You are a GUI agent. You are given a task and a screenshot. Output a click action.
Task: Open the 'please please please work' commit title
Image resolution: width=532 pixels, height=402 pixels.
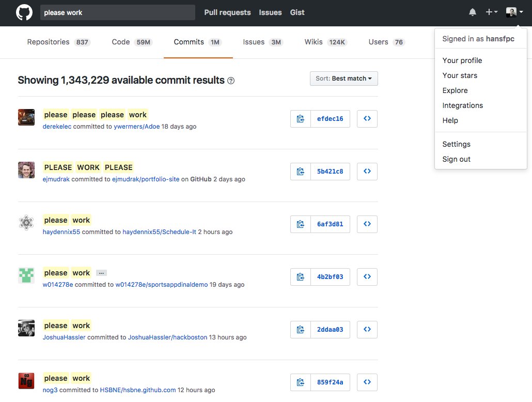(96, 115)
